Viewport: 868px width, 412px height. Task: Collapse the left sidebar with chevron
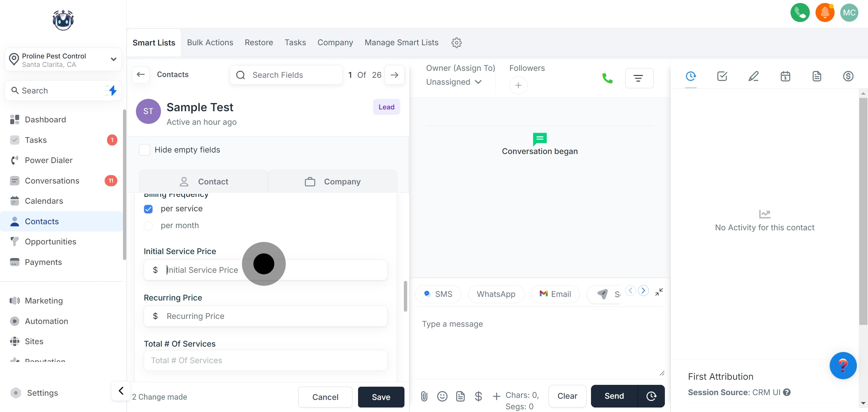pyautogui.click(x=121, y=391)
